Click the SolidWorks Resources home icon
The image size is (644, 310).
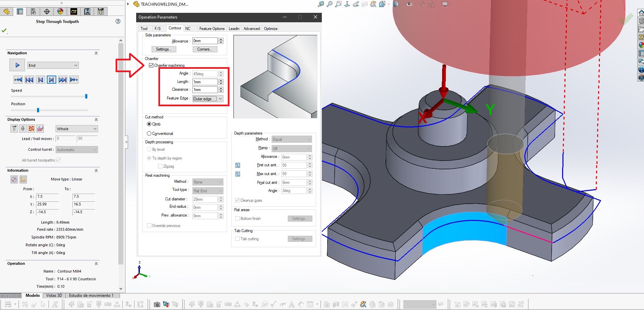point(641,13)
